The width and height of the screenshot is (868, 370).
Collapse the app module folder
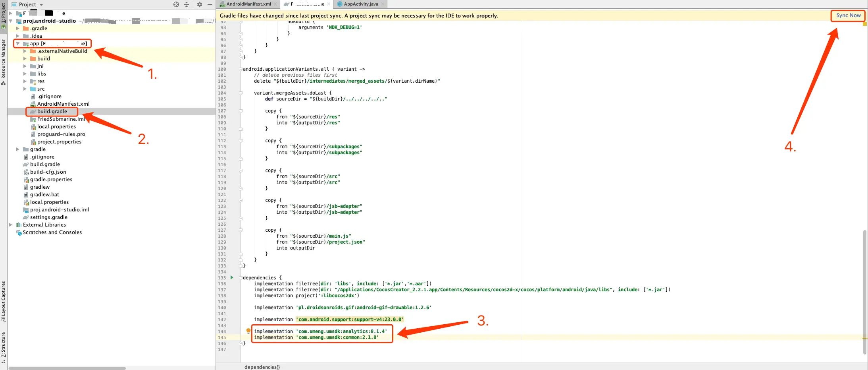18,43
